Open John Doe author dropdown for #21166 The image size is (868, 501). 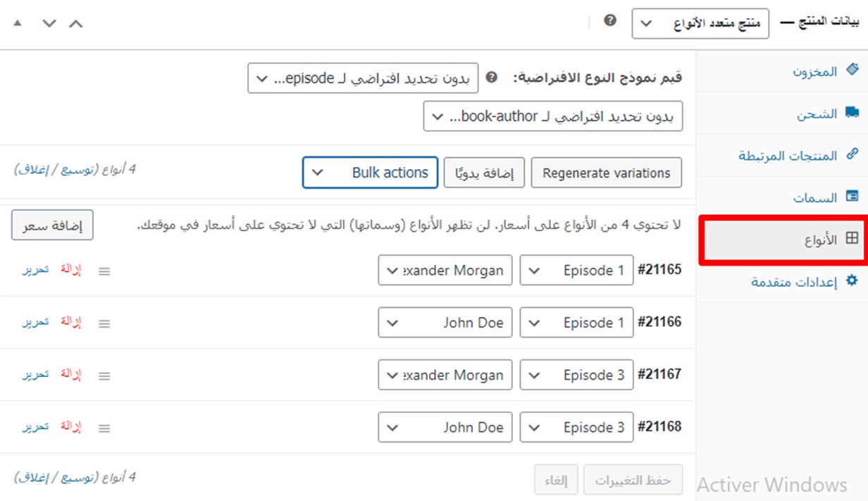click(445, 323)
